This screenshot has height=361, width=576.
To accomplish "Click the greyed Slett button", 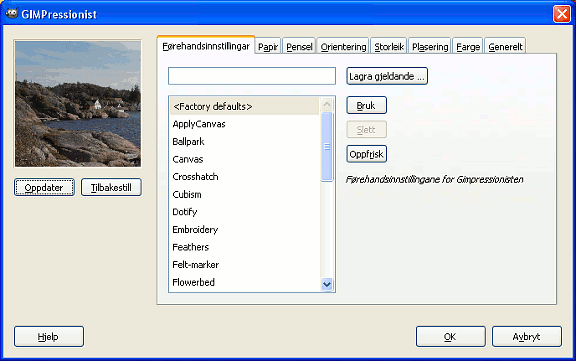I will pyautogui.click(x=366, y=130).
